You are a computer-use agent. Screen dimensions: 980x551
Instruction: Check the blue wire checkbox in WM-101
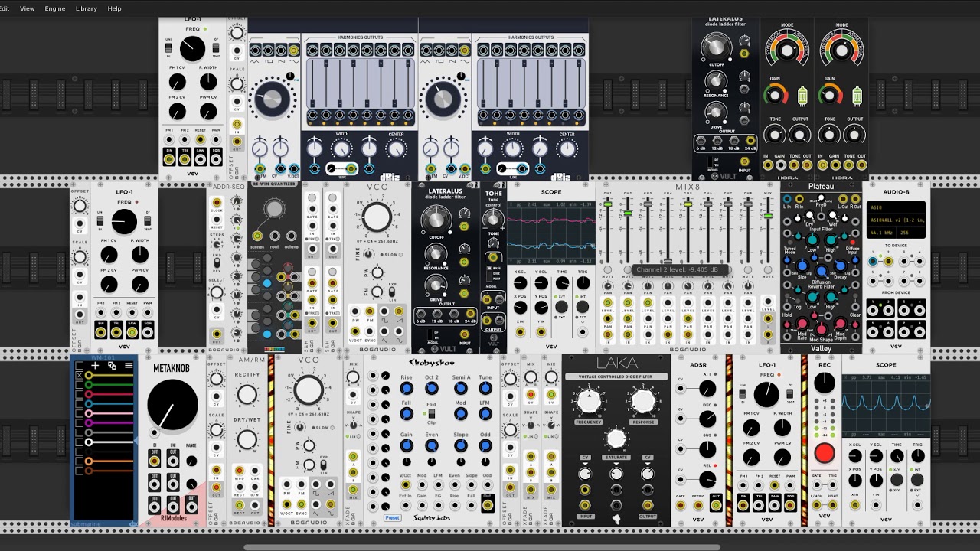pyautogui.click(x=79, y=404)
